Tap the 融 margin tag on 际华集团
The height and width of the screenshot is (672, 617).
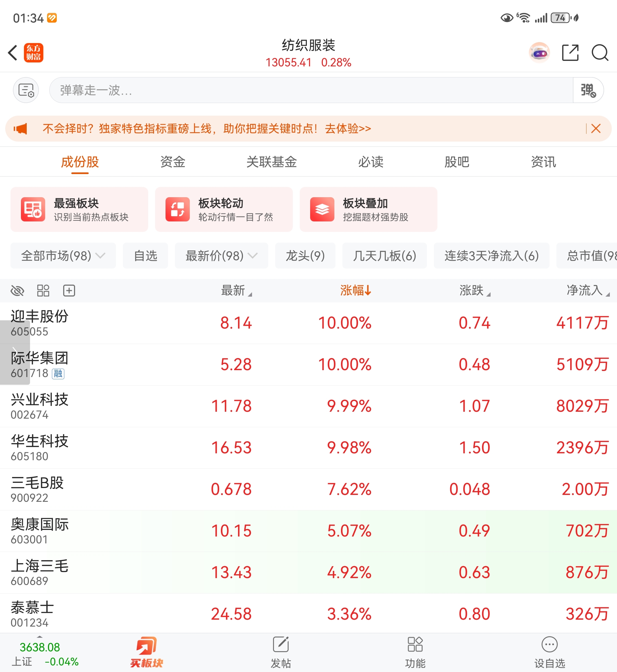[x=58, y=373]
